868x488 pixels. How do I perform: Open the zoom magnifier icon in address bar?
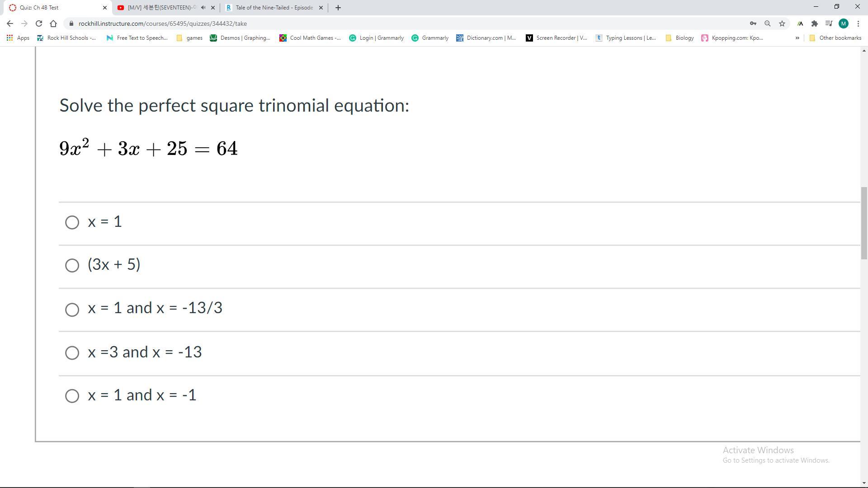(x=768, y=23)
